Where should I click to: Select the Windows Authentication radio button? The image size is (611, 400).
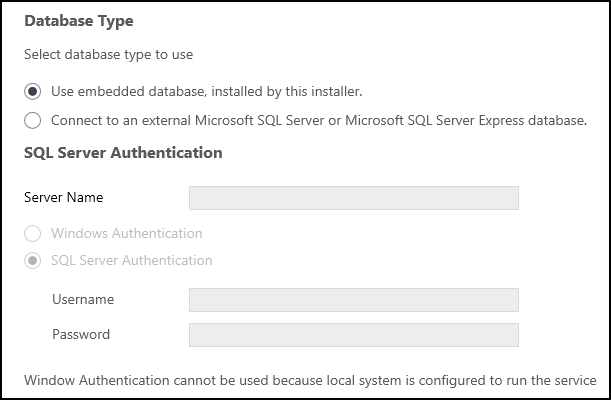pos(32,233)
